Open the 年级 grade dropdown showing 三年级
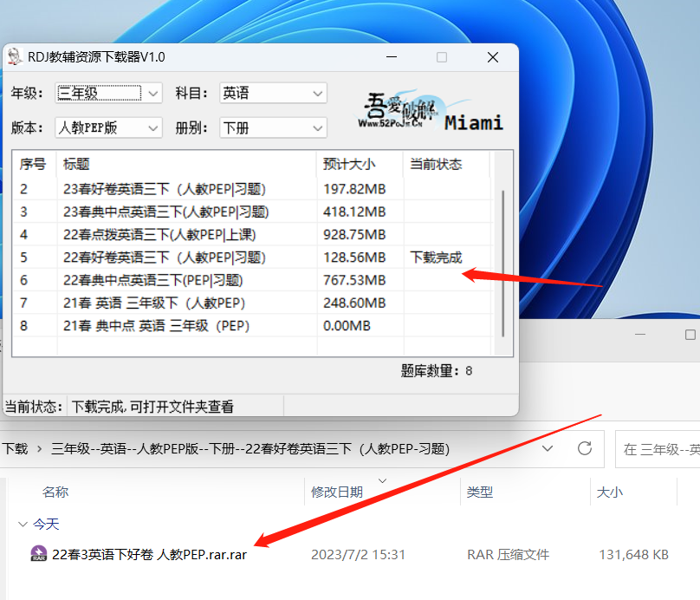 (x=108, y=93)
